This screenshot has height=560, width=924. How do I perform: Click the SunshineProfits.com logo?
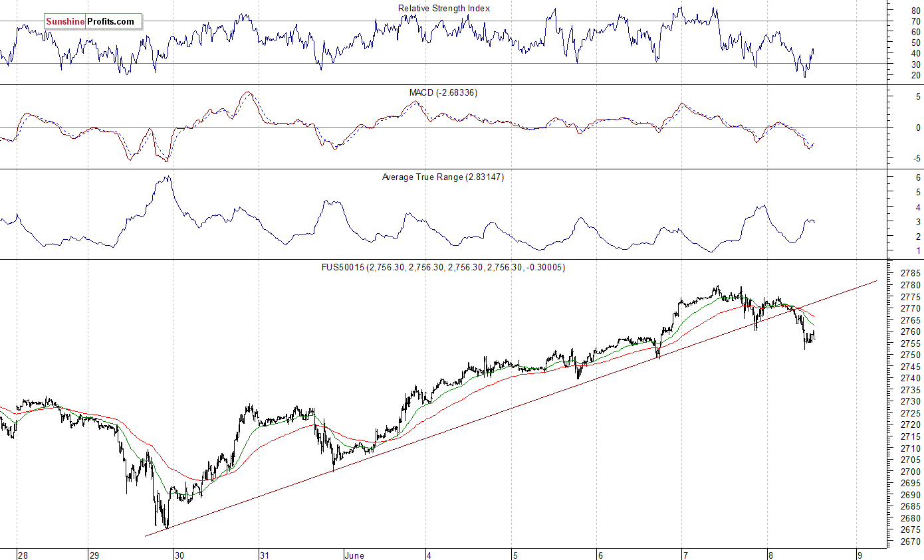pos(93,21)
